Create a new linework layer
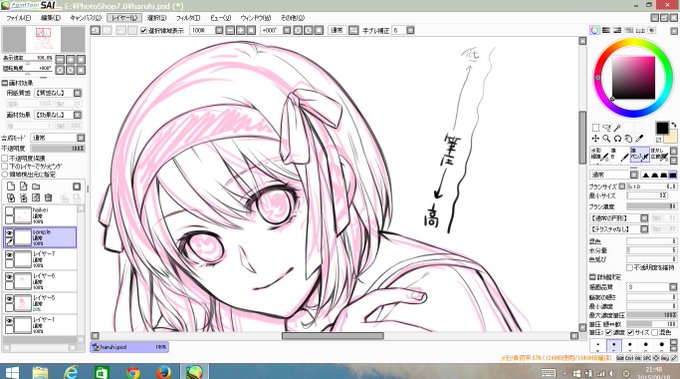This screenshot has height=379, width=680. pos(23,186)
